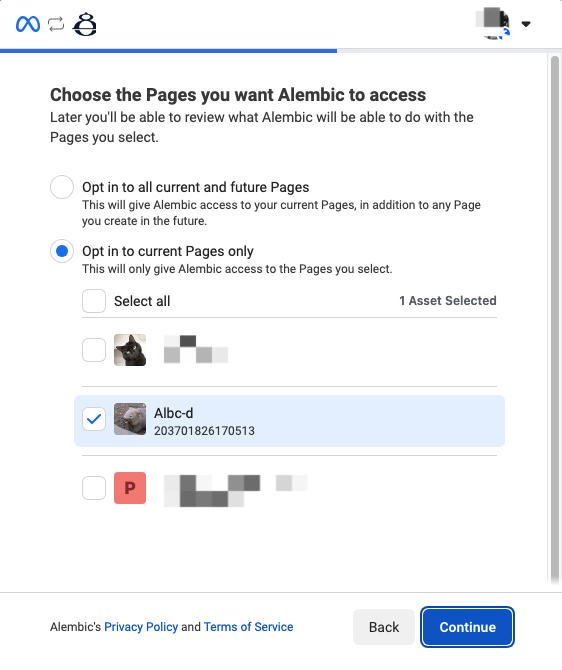
Task: Click the Albc-d wombat thumbnail
Action: 130,419
